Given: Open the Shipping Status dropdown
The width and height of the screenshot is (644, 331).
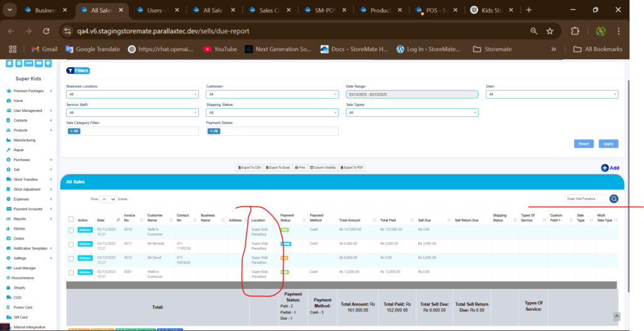Looking at the screenshot, I should click(x=272, y=112).
